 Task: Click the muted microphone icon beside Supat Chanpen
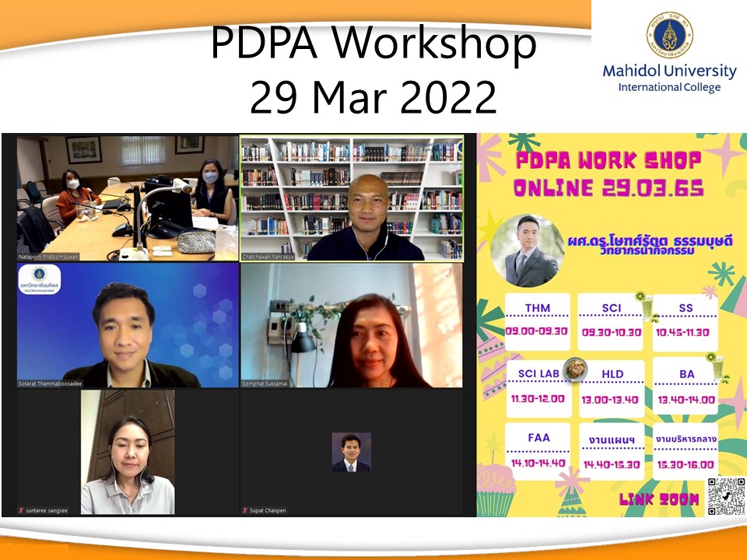coord(244,511)
